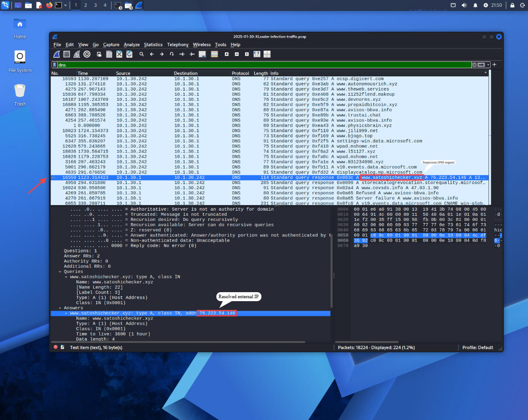Launch Firefox from the taskbar

pyautogui.click(x=49, y=5)
